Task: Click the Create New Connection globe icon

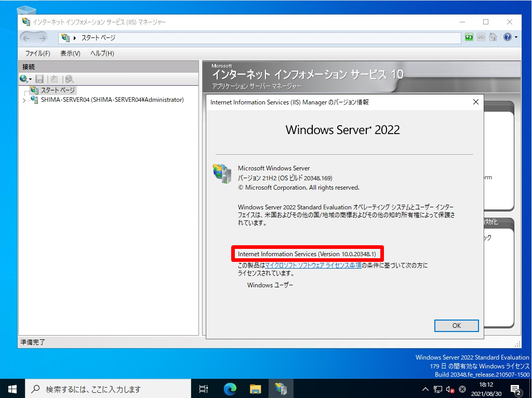Action: (x=23, y=79)
